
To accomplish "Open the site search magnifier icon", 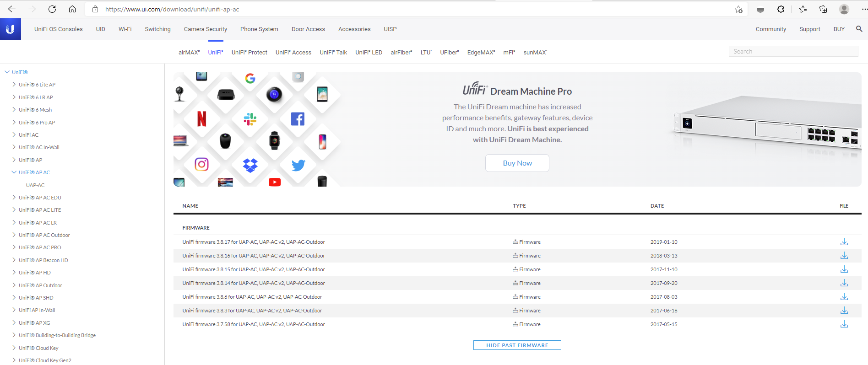I will click(x=859, y=29).
